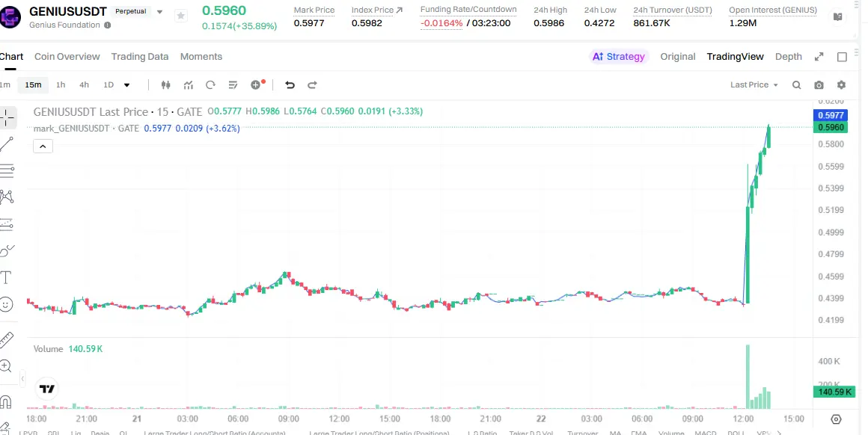Switch to Depth chart view
Viewport: 868px width, 435px height.
point(788,56)
